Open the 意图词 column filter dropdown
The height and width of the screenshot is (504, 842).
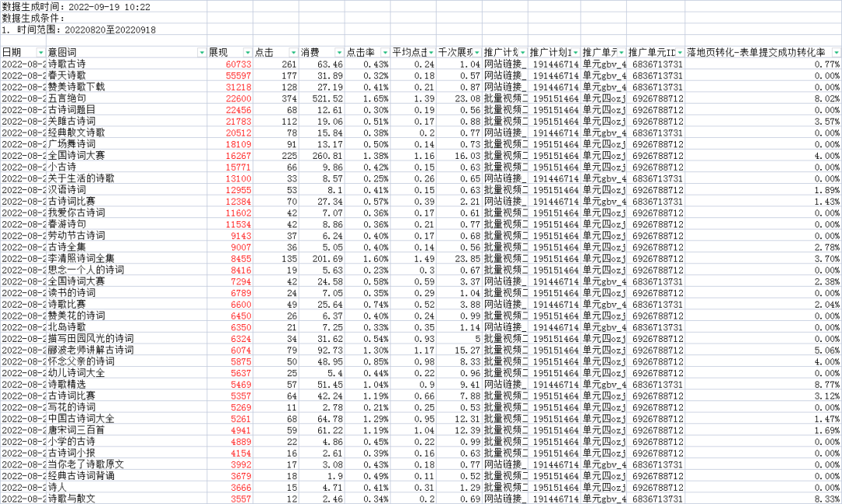tap(202, 52)
